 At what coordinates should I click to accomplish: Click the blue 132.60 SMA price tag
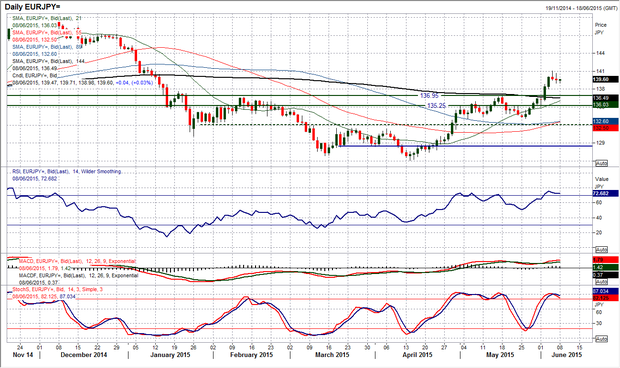click(605, 121)
